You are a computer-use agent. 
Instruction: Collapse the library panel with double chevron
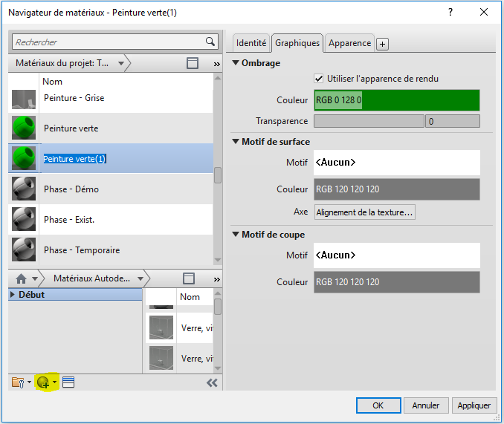tap(212, 383)
